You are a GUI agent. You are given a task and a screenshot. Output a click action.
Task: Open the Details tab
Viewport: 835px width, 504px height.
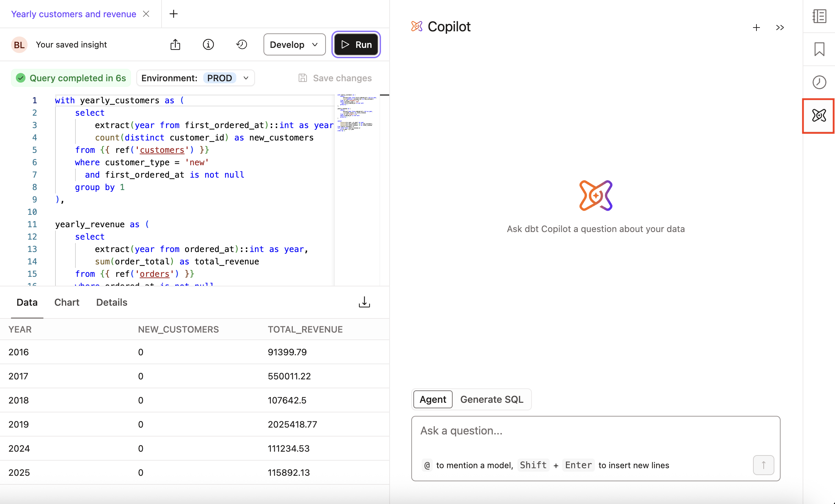111,302
